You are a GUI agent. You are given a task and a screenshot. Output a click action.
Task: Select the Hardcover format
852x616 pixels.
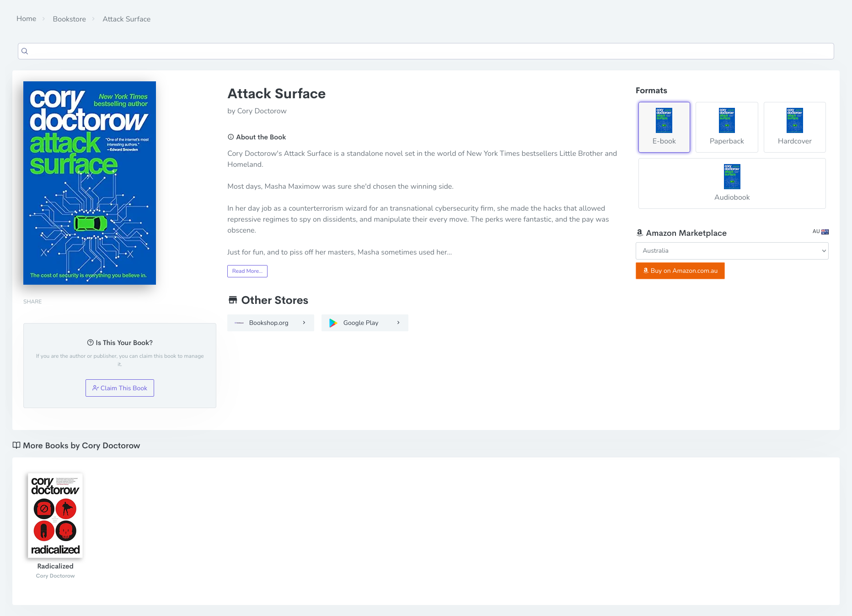(794, 127)
